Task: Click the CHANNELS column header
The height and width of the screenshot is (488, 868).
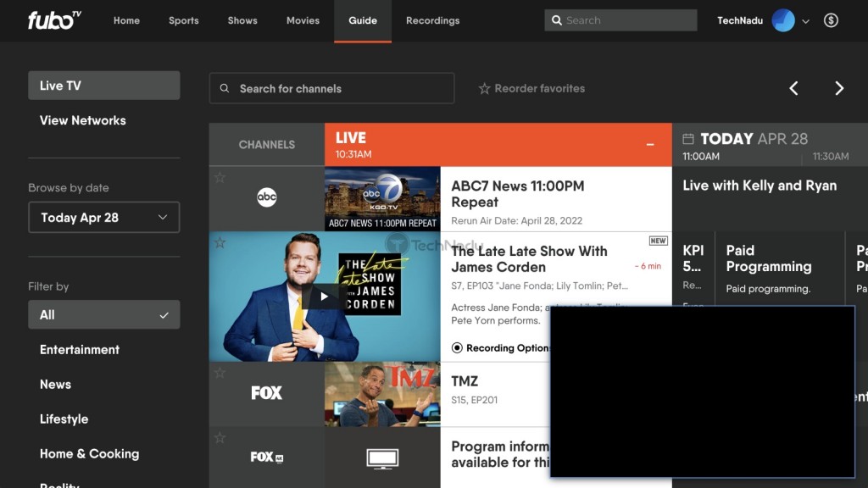Action: point(267,144)
